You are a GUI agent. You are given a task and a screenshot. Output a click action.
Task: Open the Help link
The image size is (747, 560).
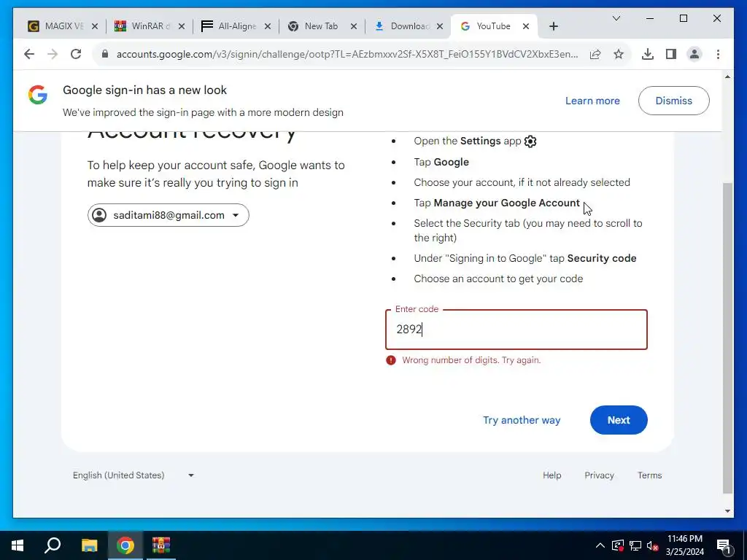point(551,475)
